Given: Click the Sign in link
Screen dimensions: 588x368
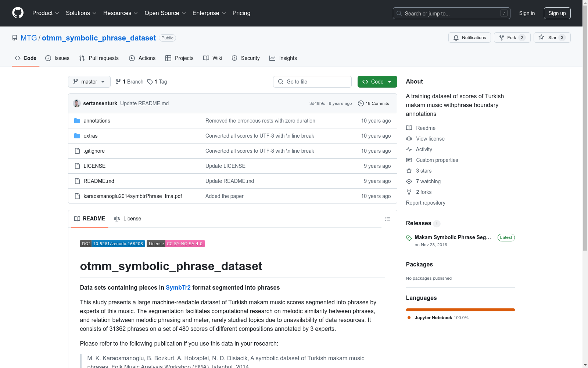Looking at the screenshot, I should 527,13.
